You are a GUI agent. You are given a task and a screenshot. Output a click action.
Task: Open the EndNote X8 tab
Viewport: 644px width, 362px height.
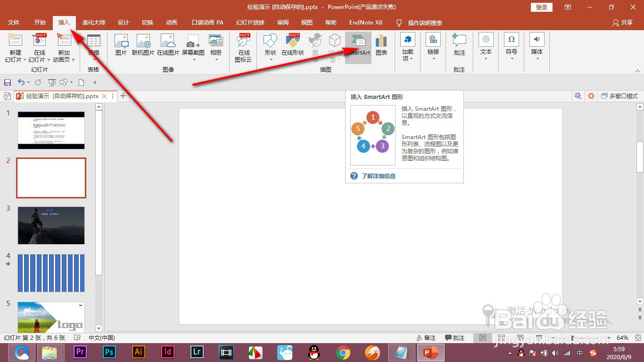366,23
